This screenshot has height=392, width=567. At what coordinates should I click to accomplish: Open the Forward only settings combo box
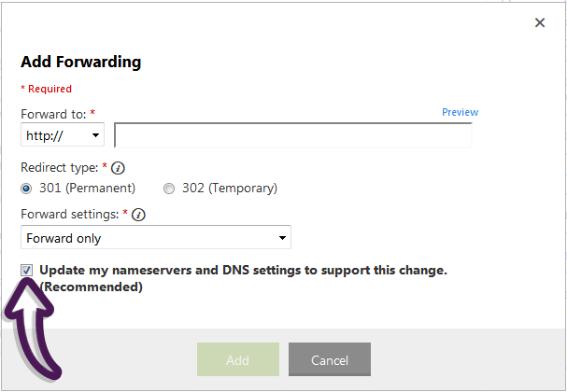(x=156, y=237)
